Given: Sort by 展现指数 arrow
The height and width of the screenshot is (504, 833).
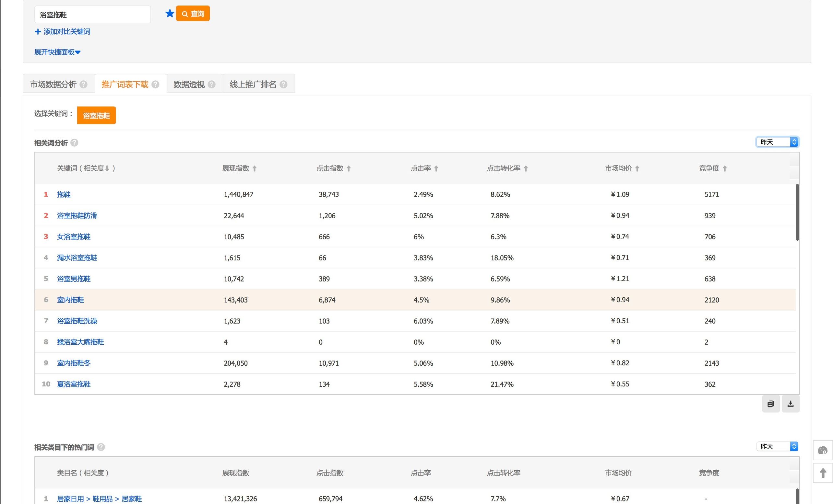Looking at the screenshot, I should 255,168.
